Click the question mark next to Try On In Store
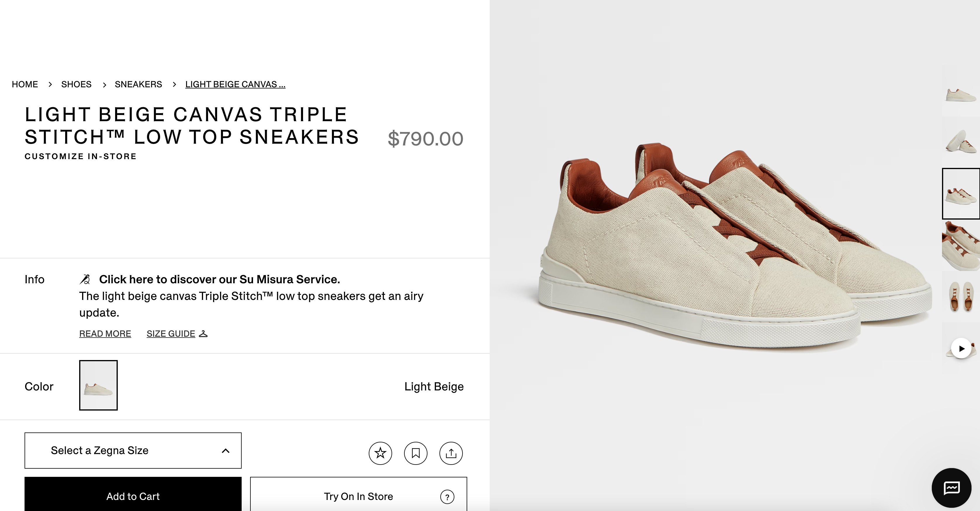The image size is (980, 511). click(447, 497)
